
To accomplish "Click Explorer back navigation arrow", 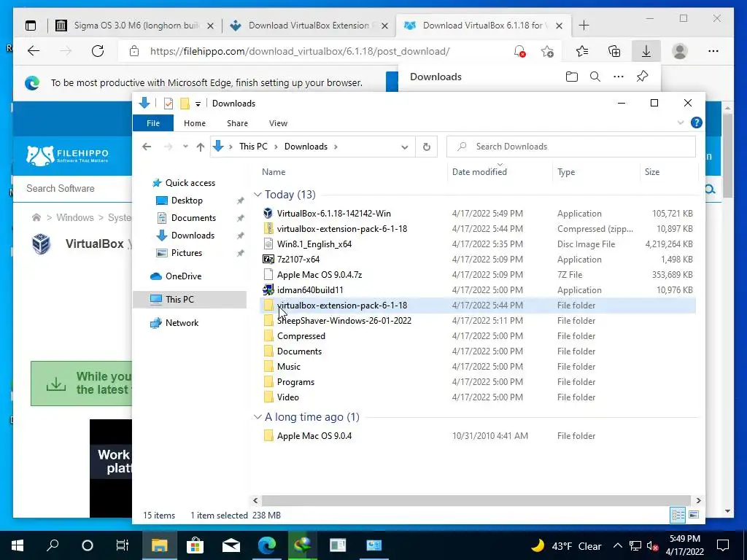I will click(x=147, y=147).
